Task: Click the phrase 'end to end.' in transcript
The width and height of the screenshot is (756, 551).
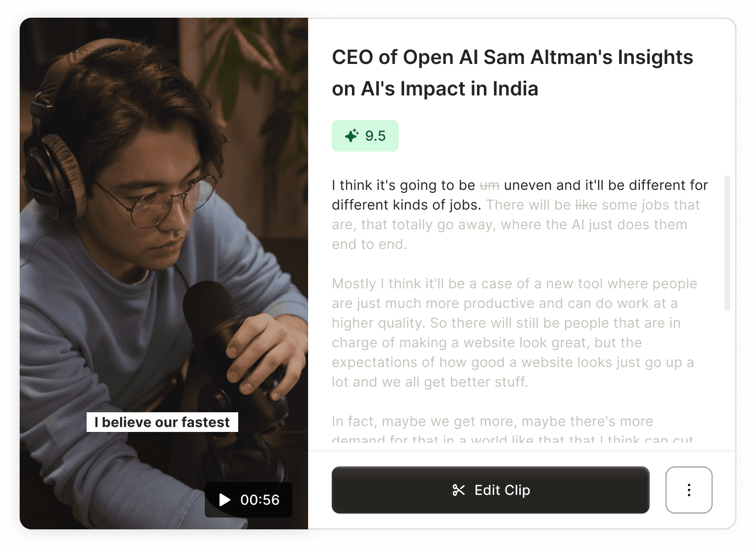Action: (369, 245)
